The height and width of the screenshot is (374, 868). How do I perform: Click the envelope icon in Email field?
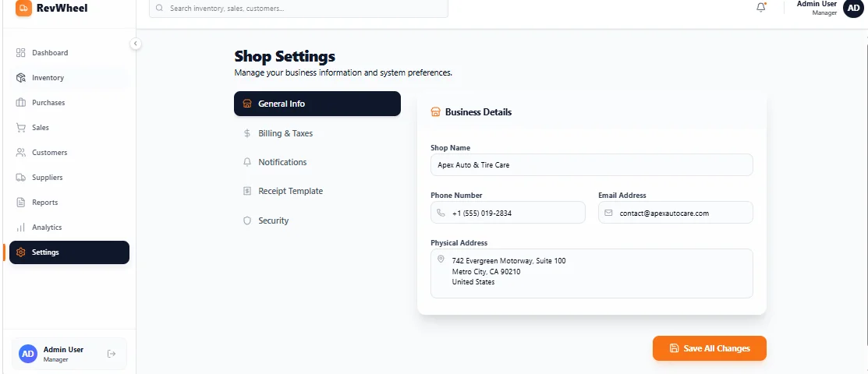point(608,213)
